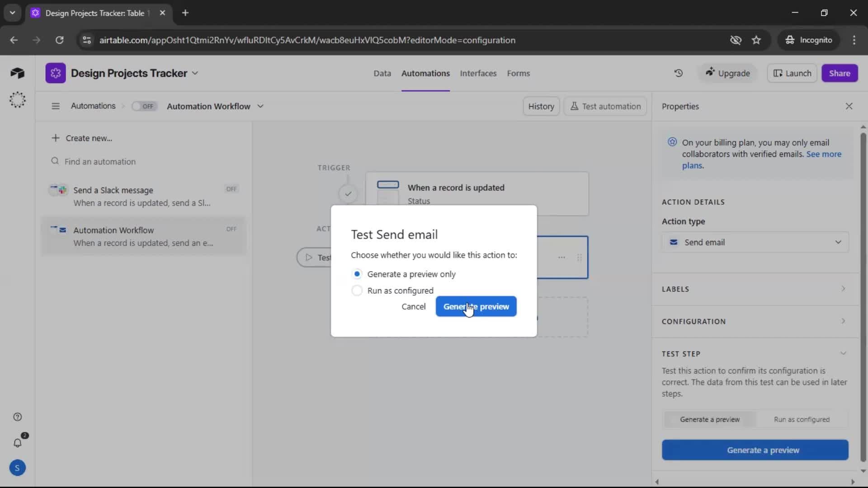Click the Find an automation search field
The width and height of the screenshot is (868, 488).
coord(144,161)
